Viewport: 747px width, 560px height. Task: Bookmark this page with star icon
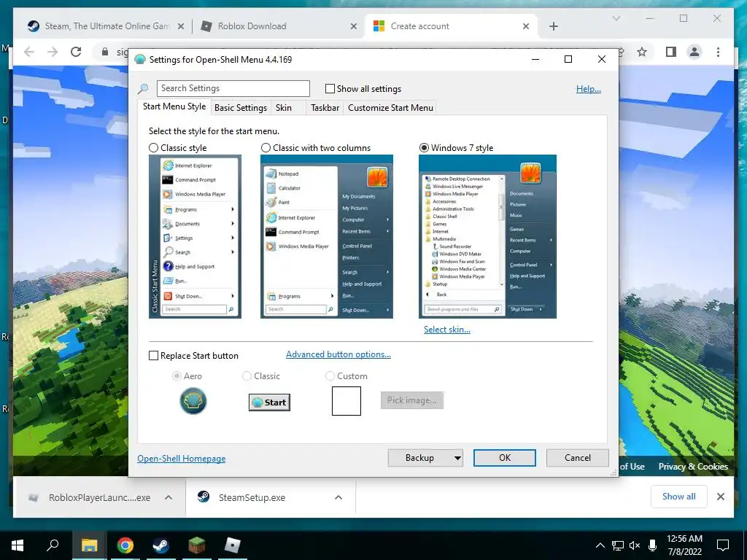click(x=642, y=52)
